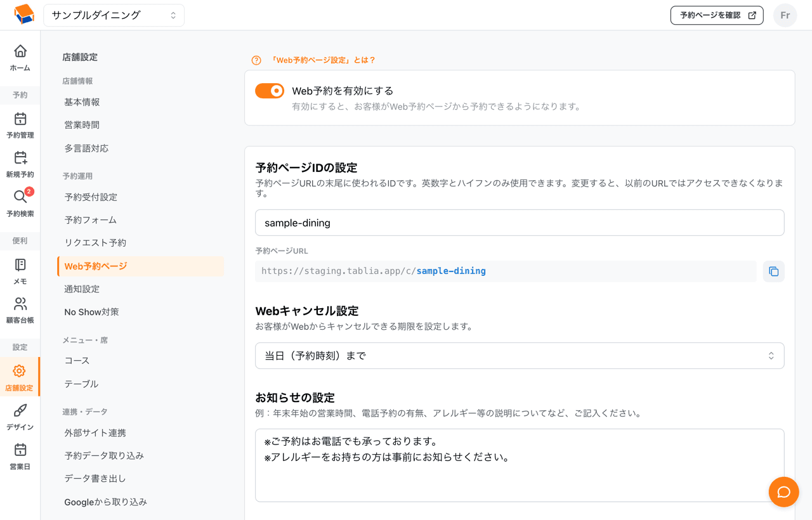Open the サンプルダイニング store selector
This screenshot has width=812, height=520.
pyautogui.click(x=114, y=15)
